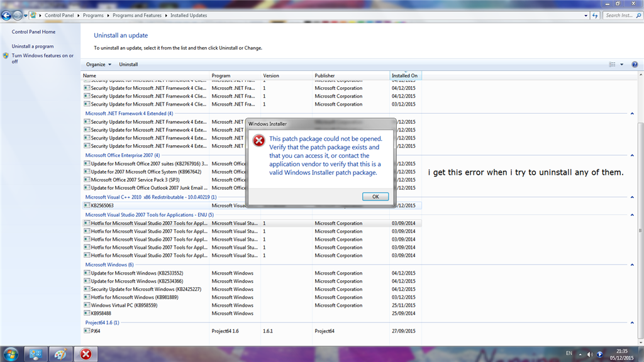Image resolution: width=644 pixels, height=362 pixels.
Task: Select Hotfix for Microsoft Windows (KB981889)
Action: [x=252, y=297]
